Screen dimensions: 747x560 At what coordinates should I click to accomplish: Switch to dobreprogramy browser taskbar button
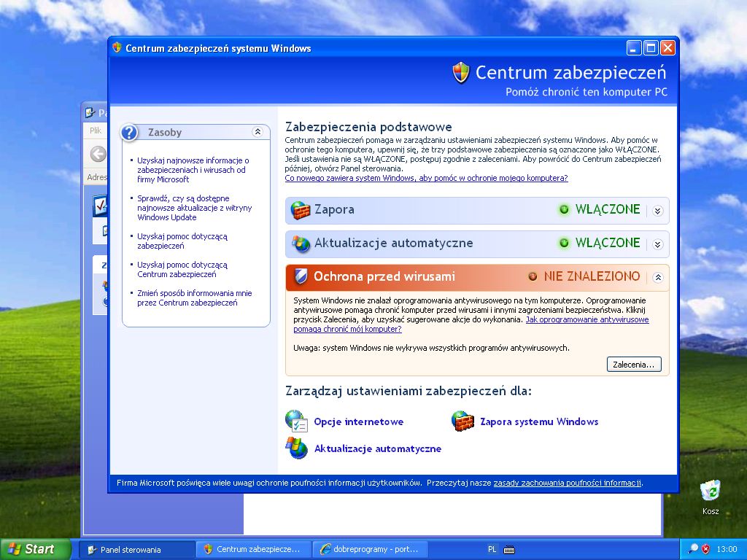tap(370, 550)
